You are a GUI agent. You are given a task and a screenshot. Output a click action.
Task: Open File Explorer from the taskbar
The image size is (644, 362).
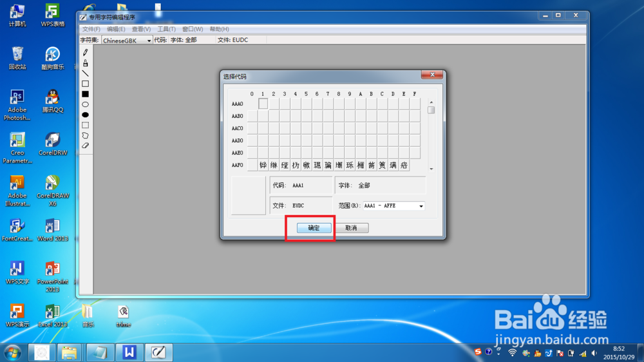pyautogui.click(x=69, y=352)
